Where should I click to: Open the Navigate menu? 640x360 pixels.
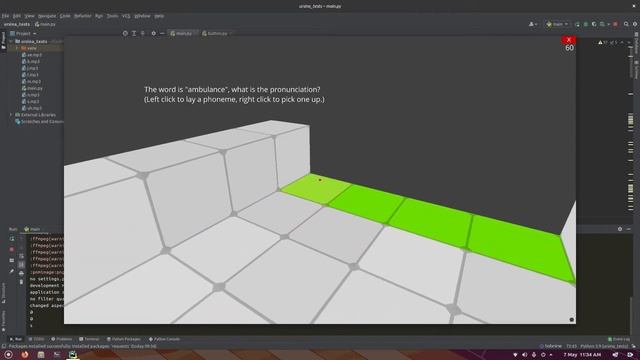click(x=47, y=16)
